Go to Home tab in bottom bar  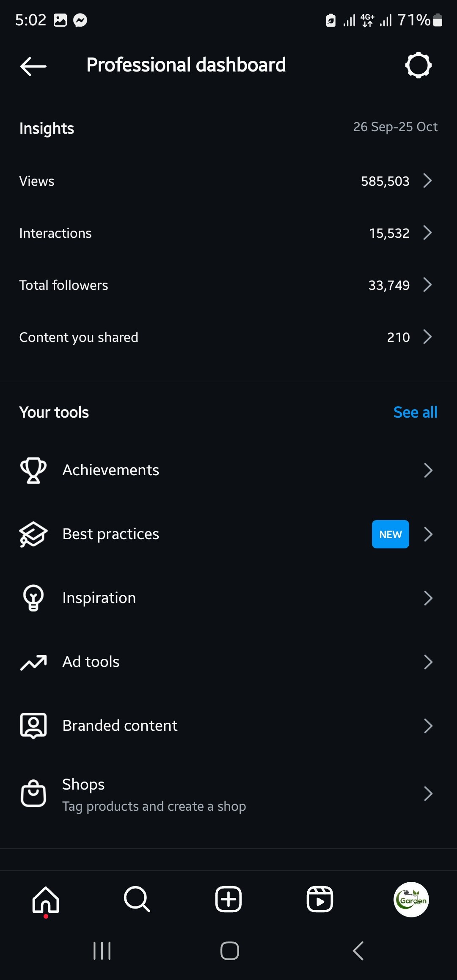click(x=46, y=900)
